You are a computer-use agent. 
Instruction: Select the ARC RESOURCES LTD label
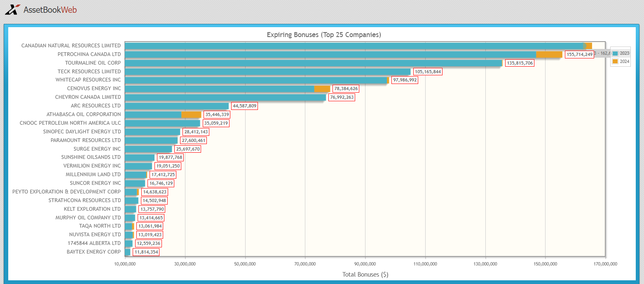(96, 106)
